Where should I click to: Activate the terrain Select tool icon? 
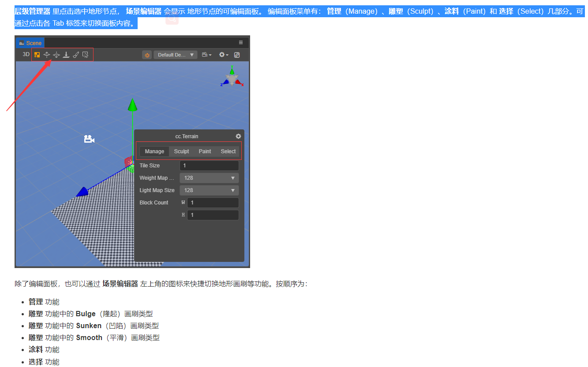click(86, 55)
